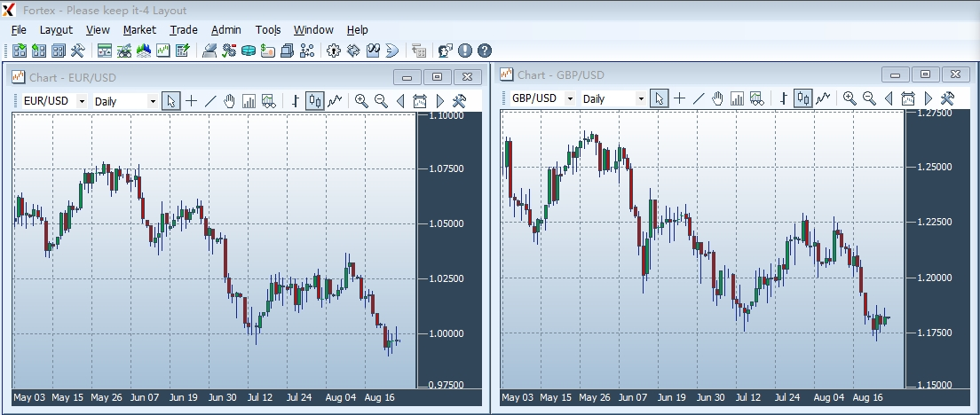The height and width of the screenshot is (415, 980).
Task: Open the Tools menu
Action: (268, 30)
